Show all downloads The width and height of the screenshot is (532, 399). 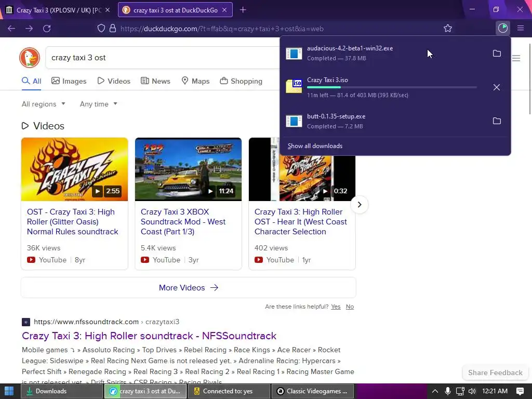click(315, 146)
